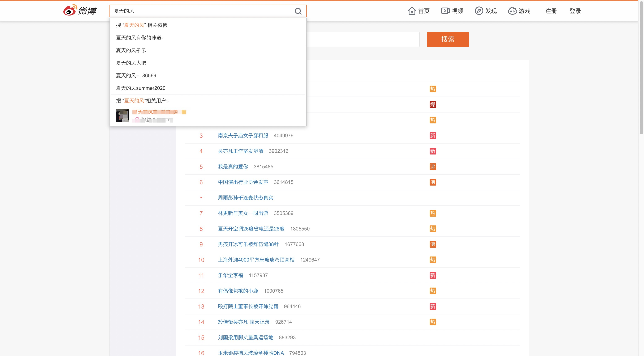Click the magnifier search icon
This screenshot has height=356, width=644.
298,11
